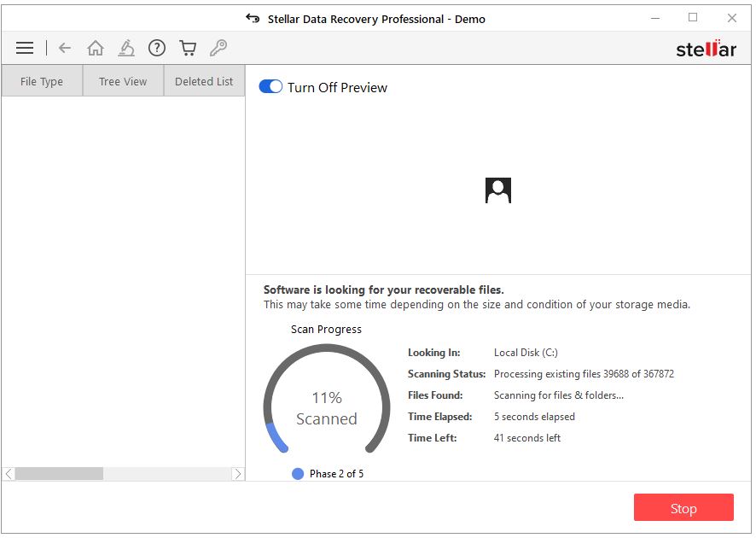Click the horizontal scrollbar thumb

click(x=60, y=474)
